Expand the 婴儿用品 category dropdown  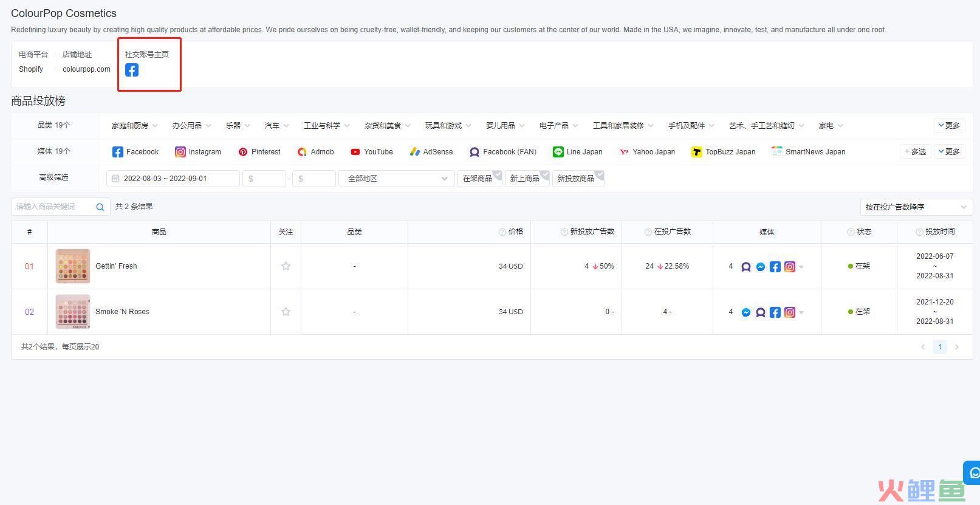(505, 126)
